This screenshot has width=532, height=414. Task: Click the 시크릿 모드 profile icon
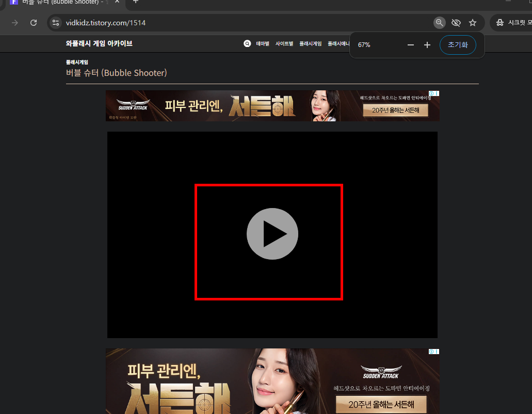pyautogui.click(x=499, y=22)
